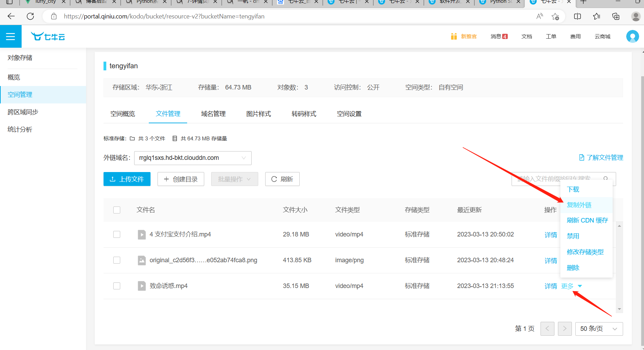This screenshot has height=350, width=644.
Task: Select the checkbox for 致命诱惑.mp4
Action: [117, 286]
